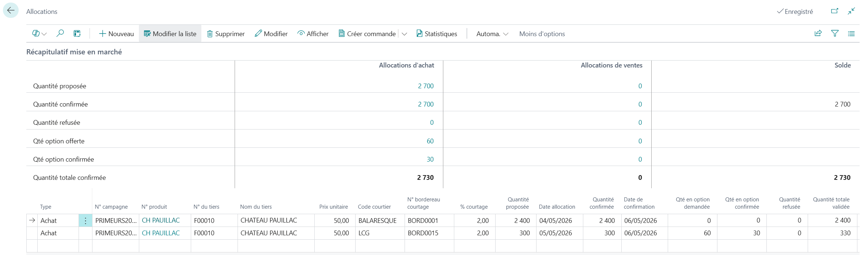868x255 pixels.
Task: Click the 04/05/2026 allocation date cell
Action: (560, 220)
